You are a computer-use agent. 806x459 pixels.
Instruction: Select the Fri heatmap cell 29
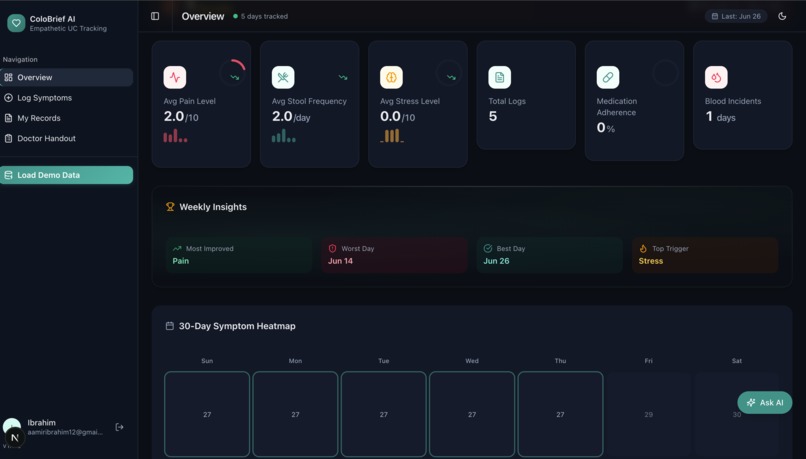[649, 414]
